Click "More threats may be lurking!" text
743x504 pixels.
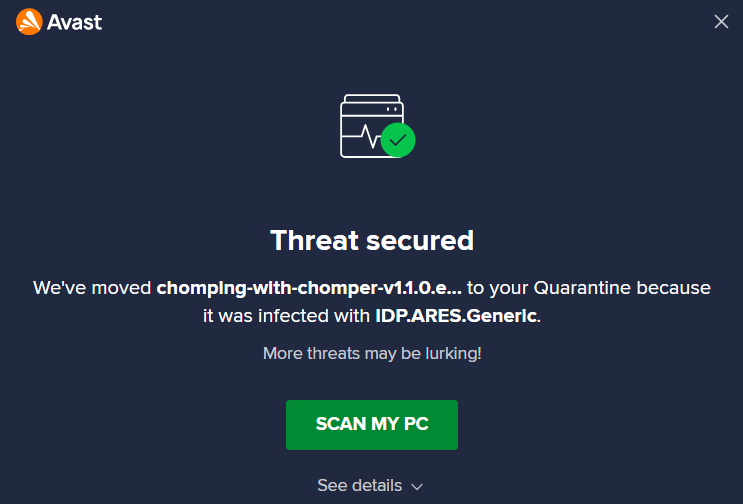[x=371, y=353]
